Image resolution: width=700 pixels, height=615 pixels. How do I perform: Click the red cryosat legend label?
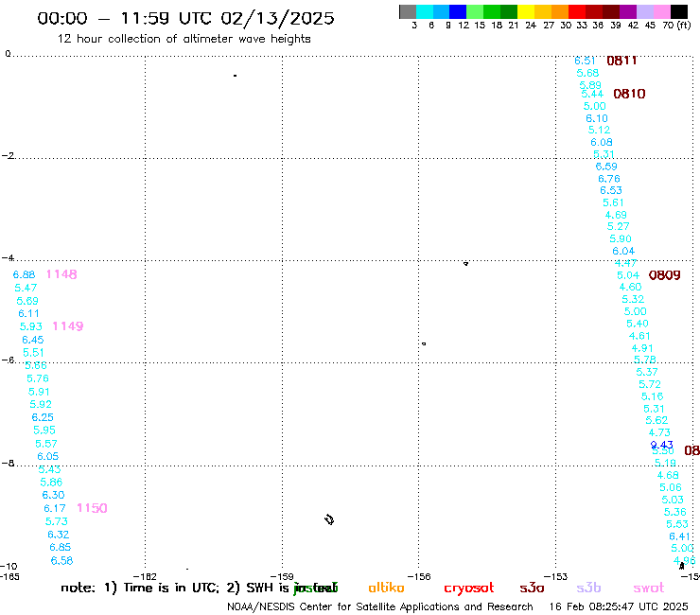pyautogui.click(x=469, y=589)
